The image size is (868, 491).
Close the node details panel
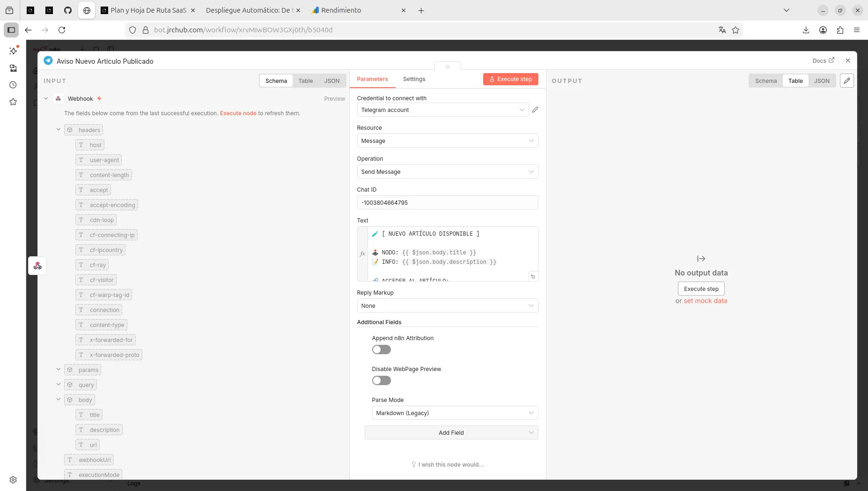click(847, 60)
